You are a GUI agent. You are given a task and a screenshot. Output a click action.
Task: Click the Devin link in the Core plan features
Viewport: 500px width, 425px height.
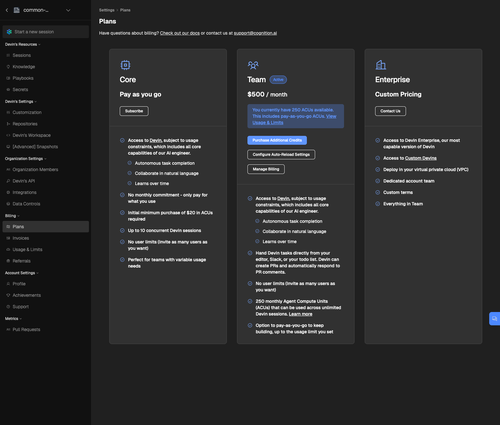tap(156, 140)
